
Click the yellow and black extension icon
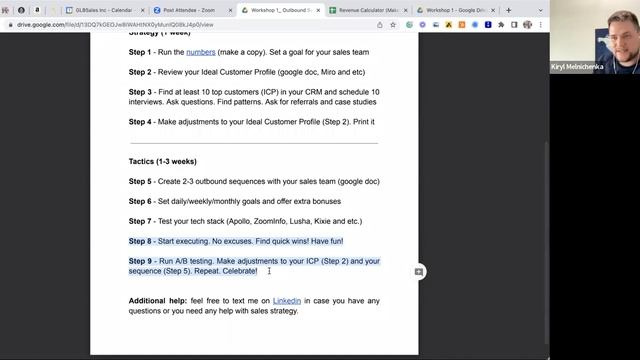tap(449, 25)
